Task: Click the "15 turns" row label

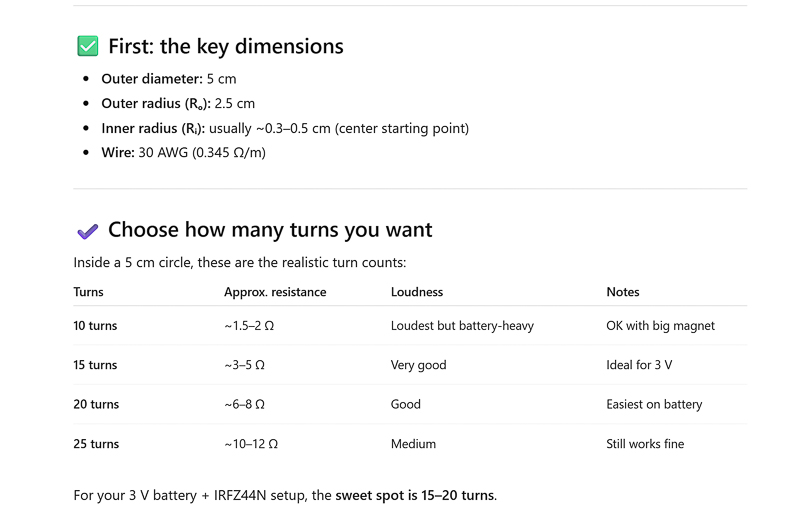Action: (95, 365)
